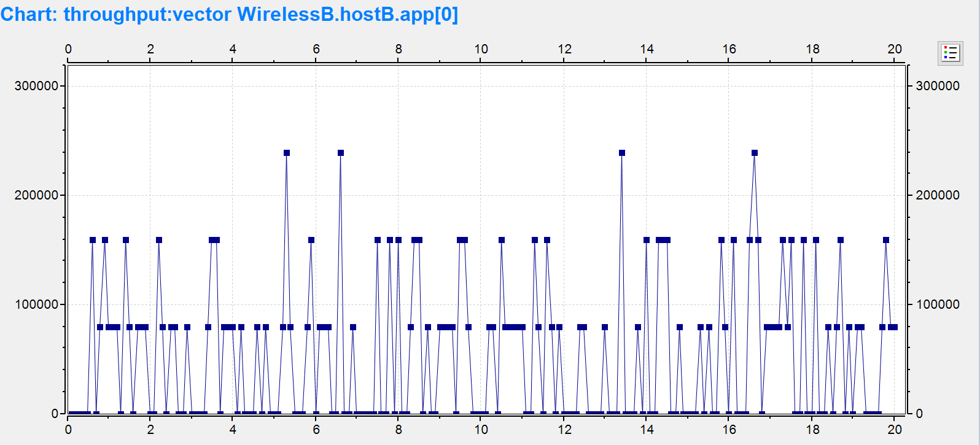Click the 10 label on top axis
The height and width of the screenshot is (445, 980).
481,49
